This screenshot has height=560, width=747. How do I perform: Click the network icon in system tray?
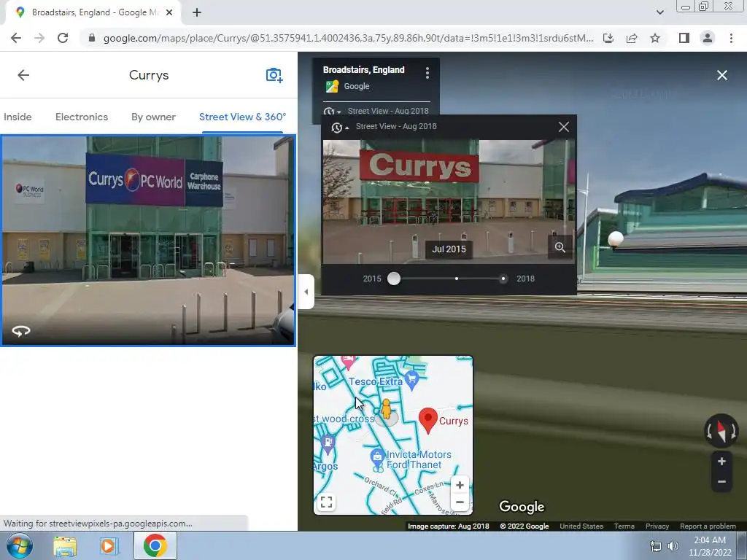[656, 546]
